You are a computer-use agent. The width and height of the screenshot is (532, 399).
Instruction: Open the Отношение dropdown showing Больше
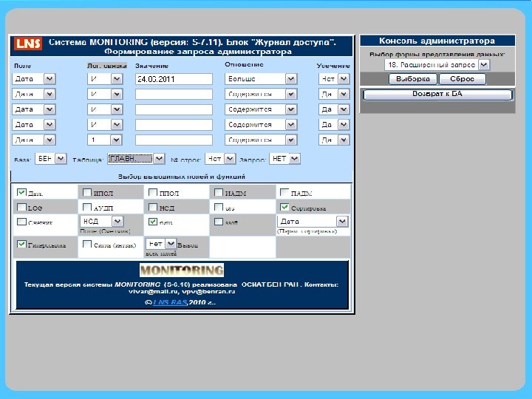[261, 79]
